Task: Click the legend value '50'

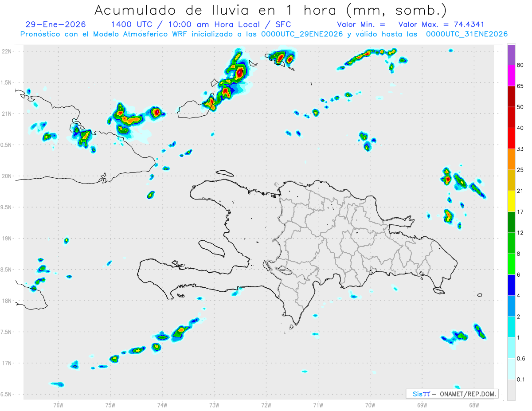Action: pos(520,107)
